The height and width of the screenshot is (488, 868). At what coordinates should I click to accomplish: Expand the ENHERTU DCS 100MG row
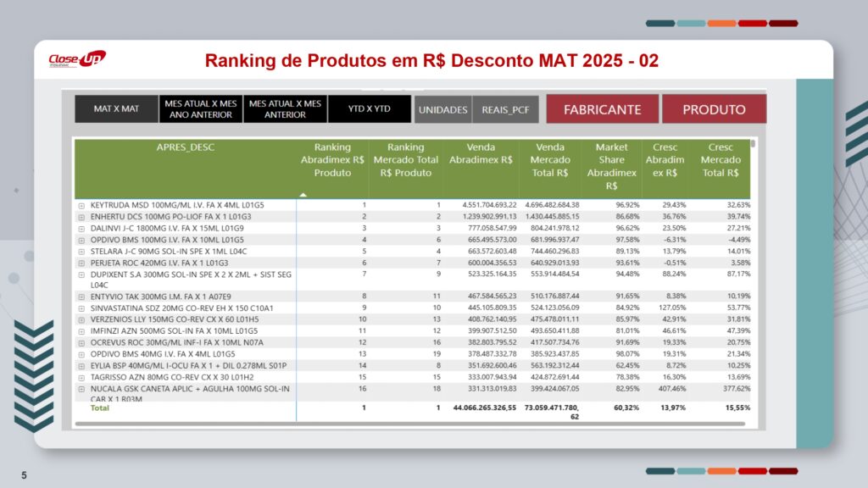point(81,217)
